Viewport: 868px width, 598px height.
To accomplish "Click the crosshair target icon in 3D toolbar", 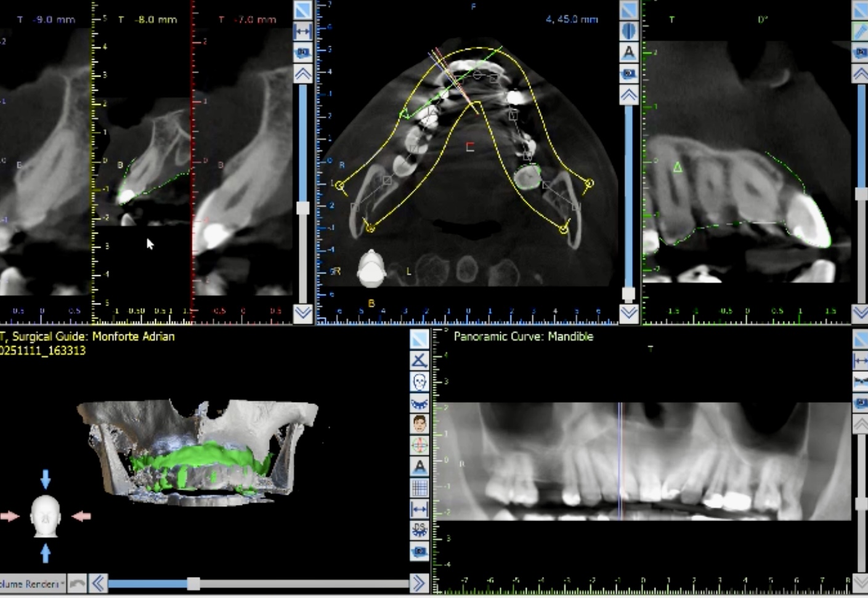I will coord(420,445).
